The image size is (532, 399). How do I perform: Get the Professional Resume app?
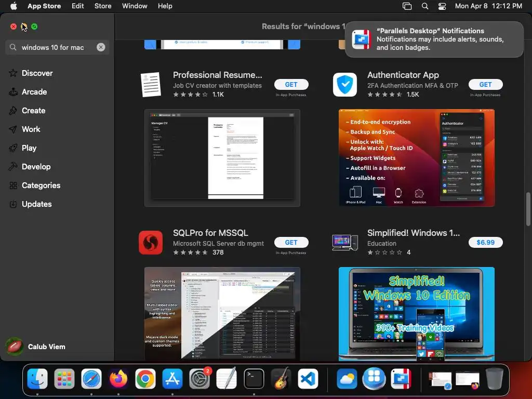[x=291, y=85]
